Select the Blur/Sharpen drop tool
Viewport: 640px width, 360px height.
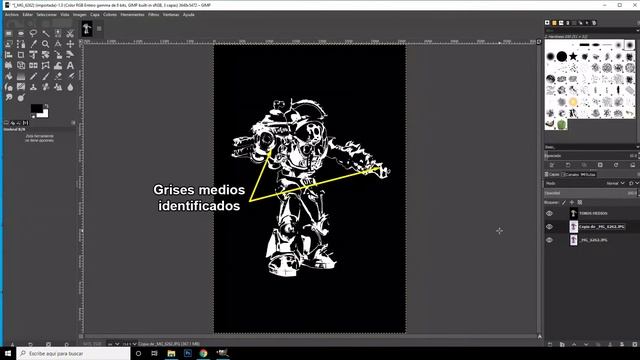tap(70, 87)
